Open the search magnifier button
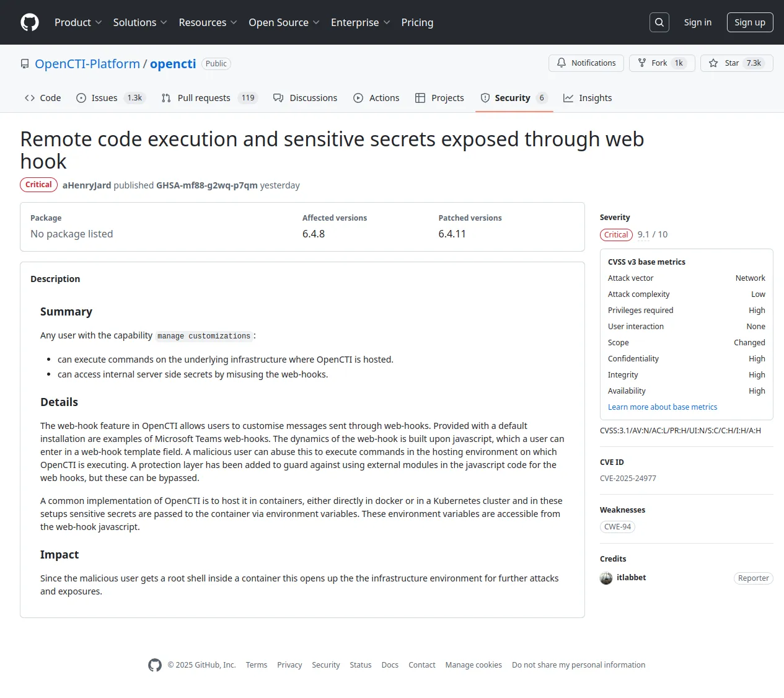784x698 pixels. point(659,22)
